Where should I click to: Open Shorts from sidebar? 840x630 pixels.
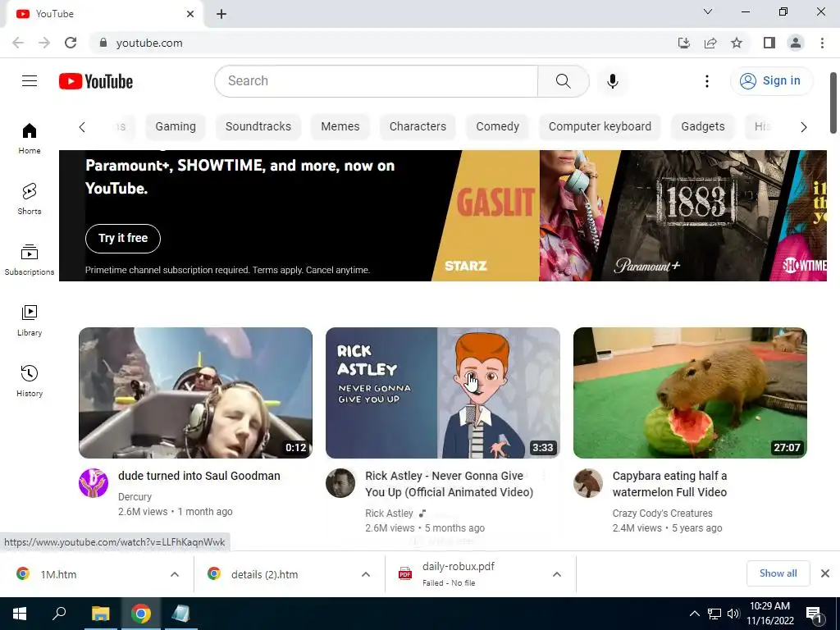click(30, 199)
